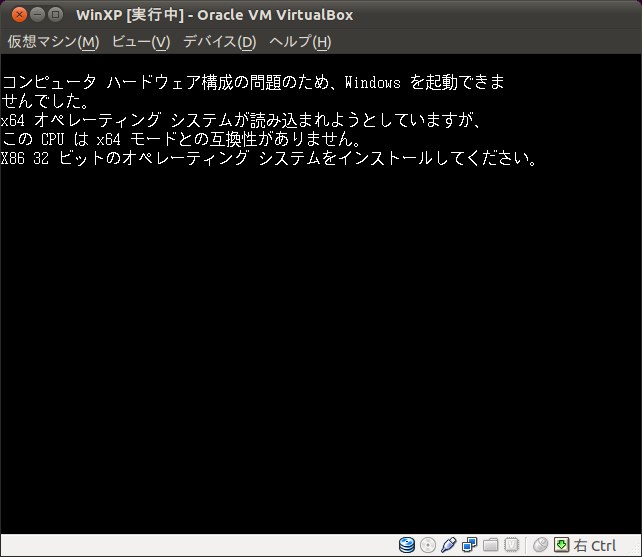Open the ビュー(V) menu
This screenshot has width=642, height=557.
point(141,42)
